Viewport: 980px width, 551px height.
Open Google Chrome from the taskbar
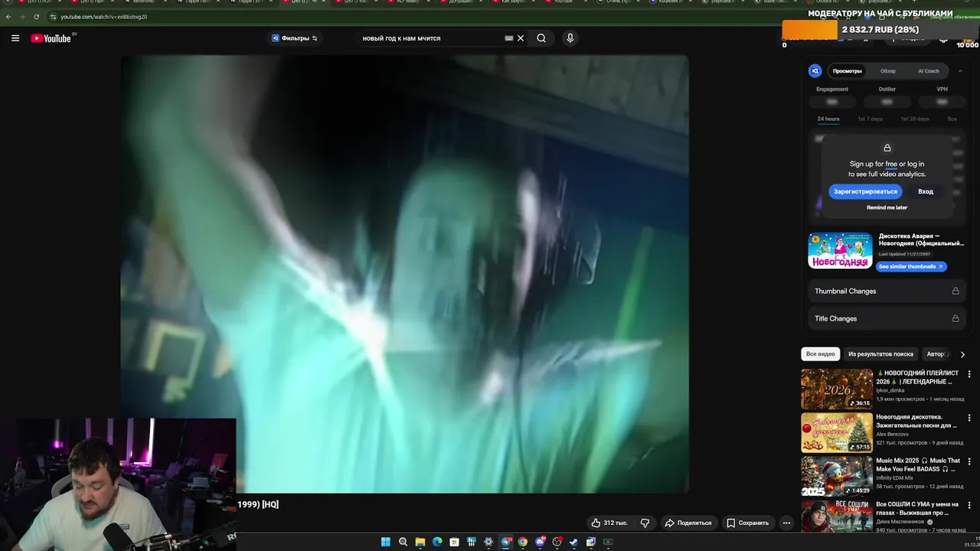523,542
